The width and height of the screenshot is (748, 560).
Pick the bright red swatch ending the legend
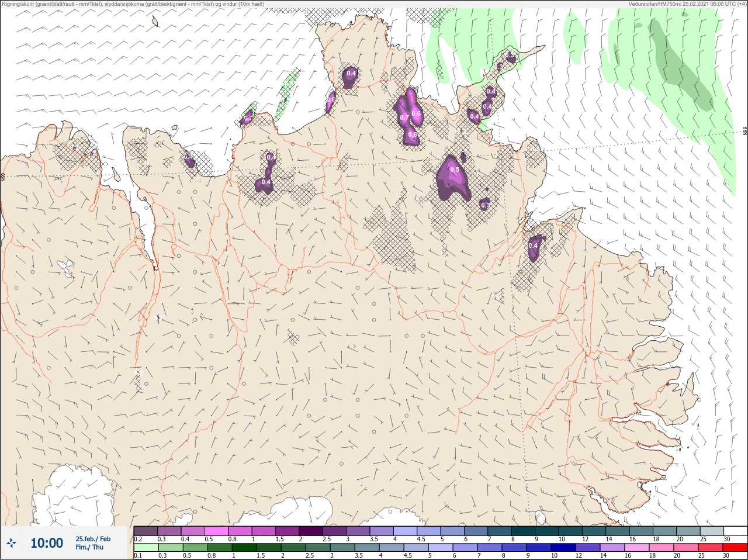[x=735, y=548]
